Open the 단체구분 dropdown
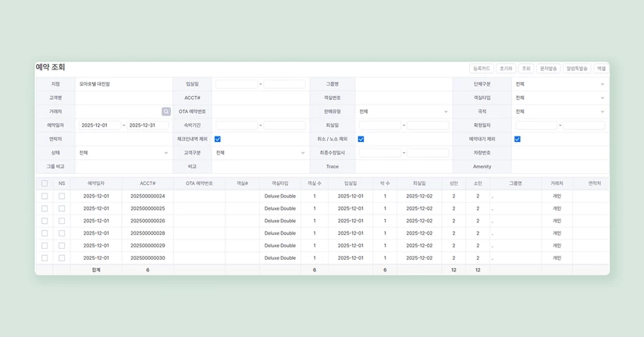 [x=560, y=84]
